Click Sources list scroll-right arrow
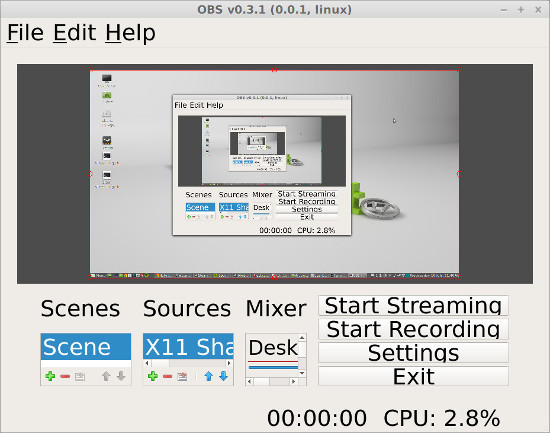Image resolution: width=550 pixels, height=433 pixels. click(229, 363)
